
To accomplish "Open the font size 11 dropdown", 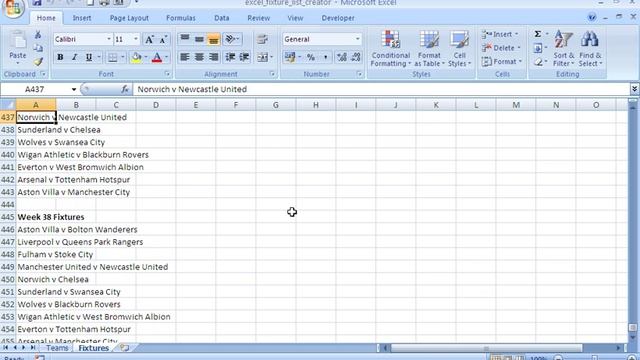I will [x=136, y=39].
